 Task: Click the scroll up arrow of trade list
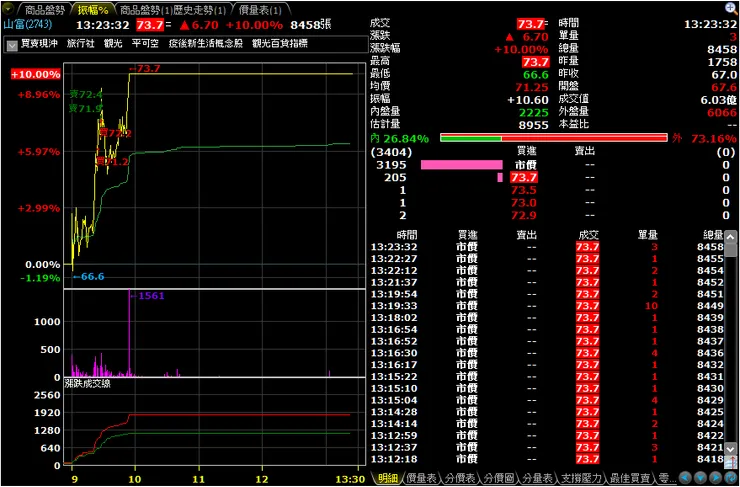pyautogui.click(x=730, y=237)
